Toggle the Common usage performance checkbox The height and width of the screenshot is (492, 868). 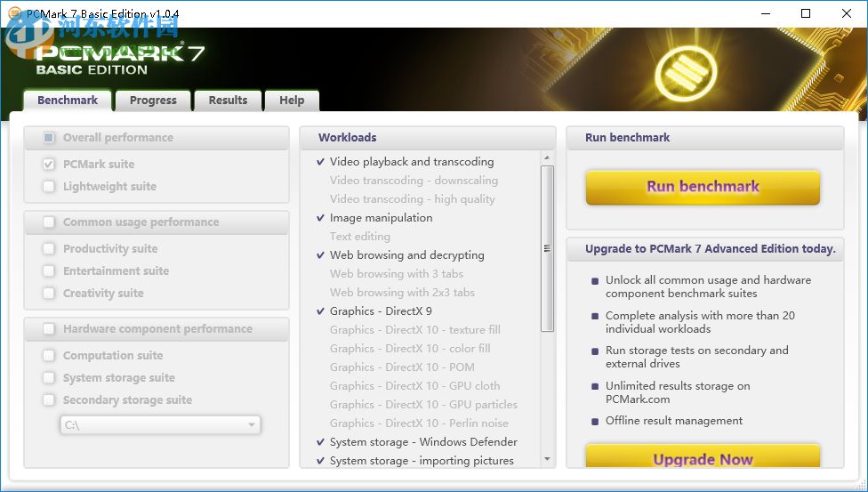tap(49, 222)
